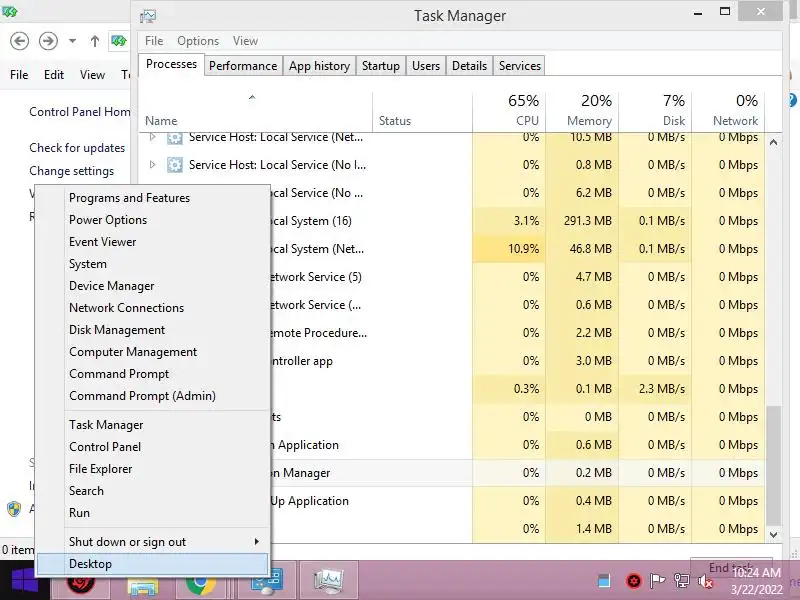Go forward in Control Panel window
800x600 pixels.
tap(48, 41)
